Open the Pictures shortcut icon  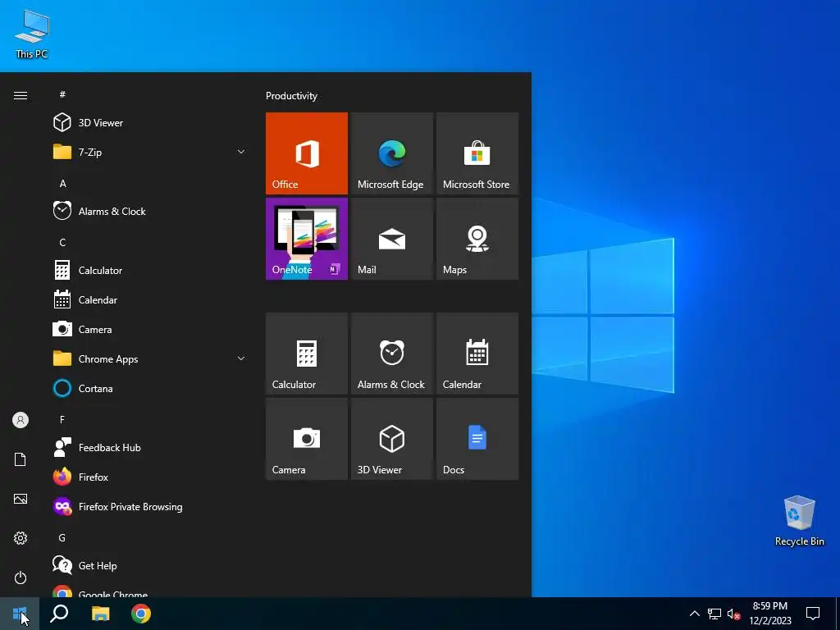21,499
